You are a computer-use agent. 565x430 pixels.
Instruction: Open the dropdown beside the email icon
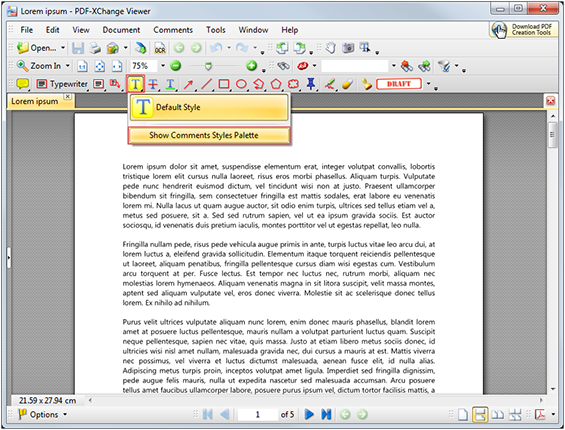pyautogui.click(x=125, y=48)
